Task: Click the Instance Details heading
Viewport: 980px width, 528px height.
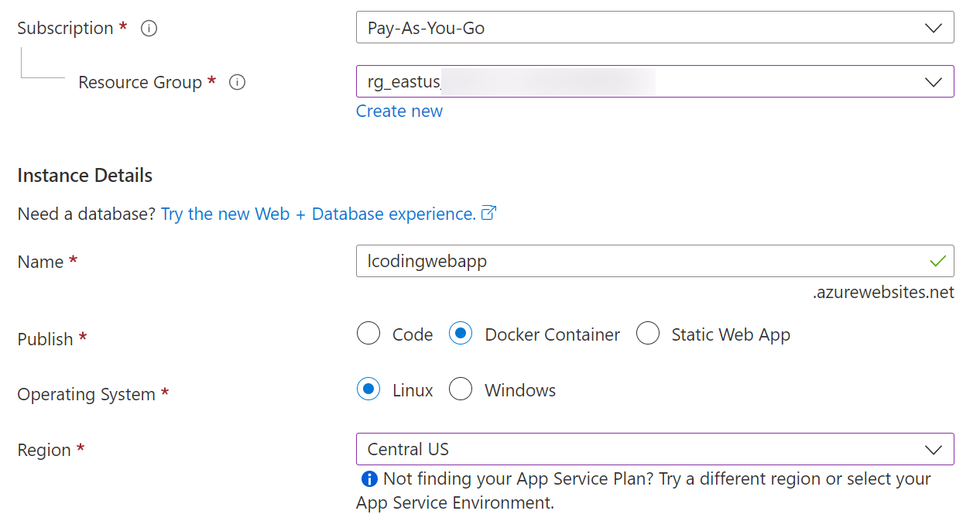Action: click(x=85, y=175)
